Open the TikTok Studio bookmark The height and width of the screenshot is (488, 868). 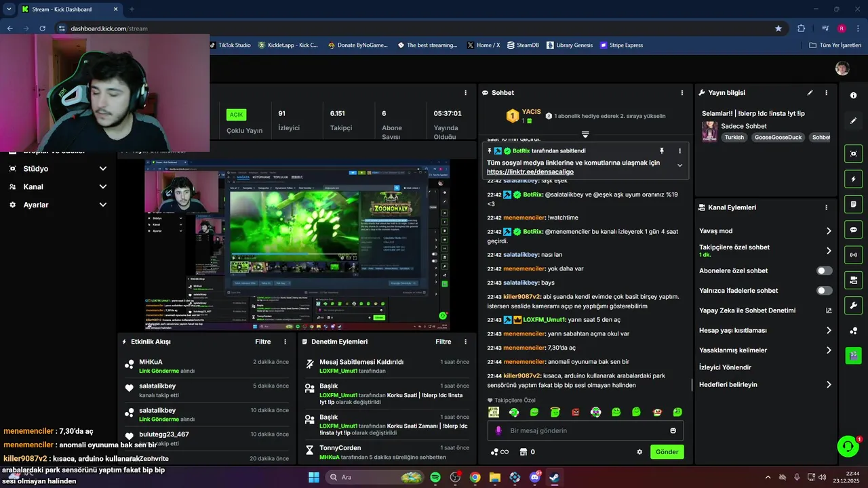click(230, 45)
